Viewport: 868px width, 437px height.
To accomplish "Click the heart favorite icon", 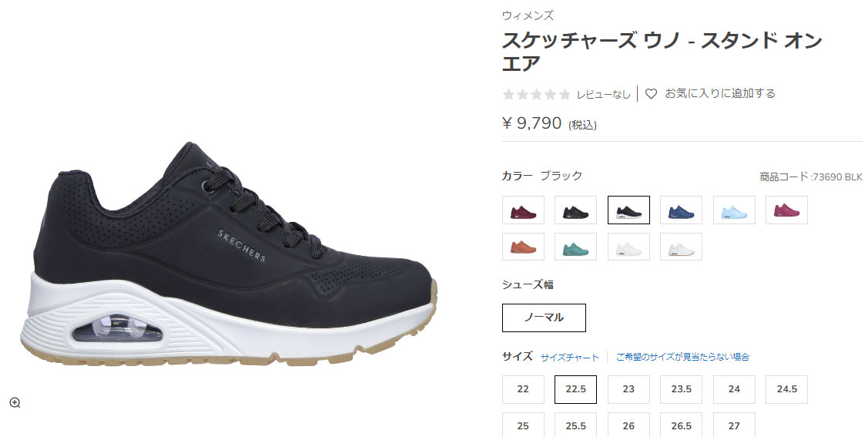I will 651,94.
